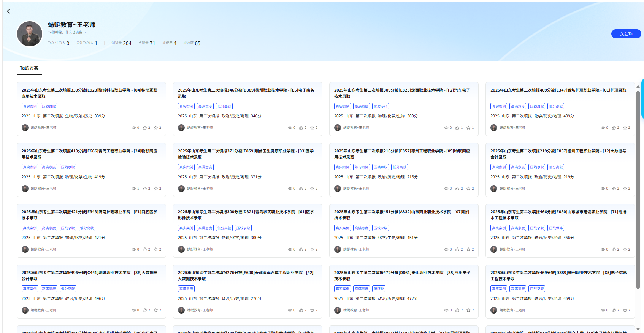Image resolution: width=644 pixels, height=333 pixels.
Task: Favorite the 419分 青岛工程职业学院 card with the star
Action: click(x=156, y=189)
